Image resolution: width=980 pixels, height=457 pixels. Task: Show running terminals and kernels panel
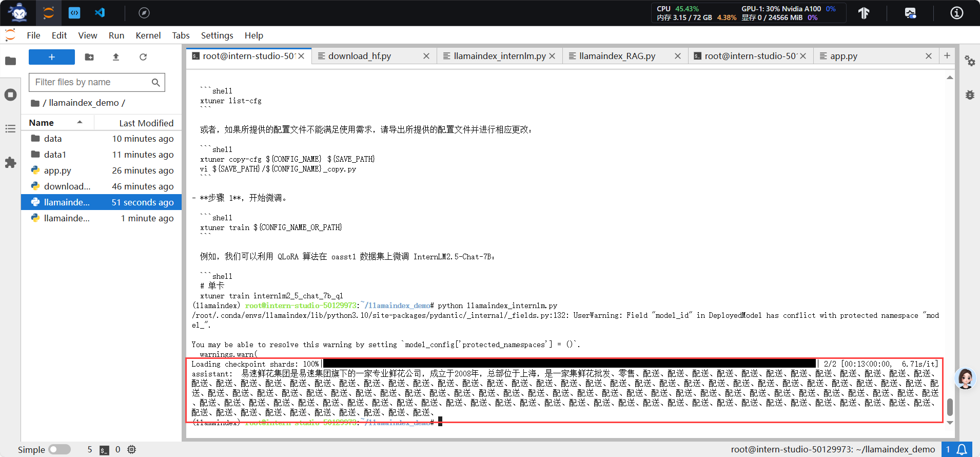[10, 95]
